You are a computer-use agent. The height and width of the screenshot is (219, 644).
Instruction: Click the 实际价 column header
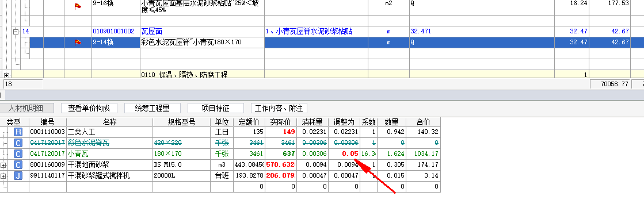281,122
